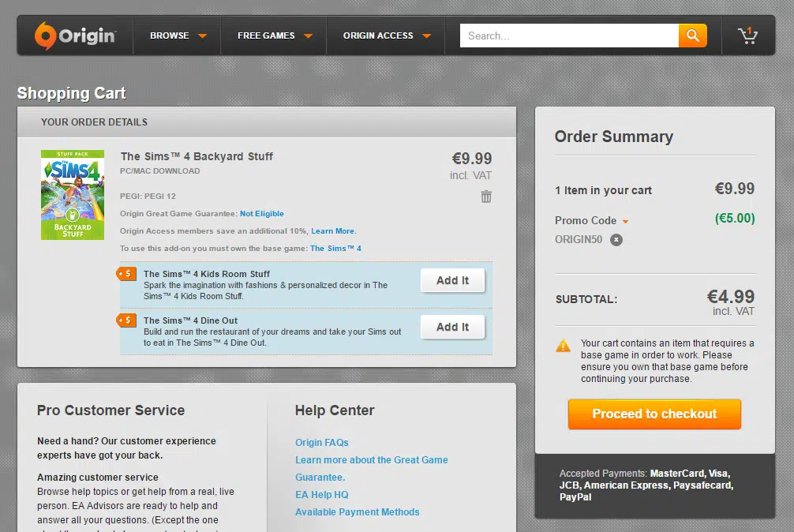Viewport: 794px width, 532px height.
Task: Follow the Learn More link
Action: (x=333, y=231)
